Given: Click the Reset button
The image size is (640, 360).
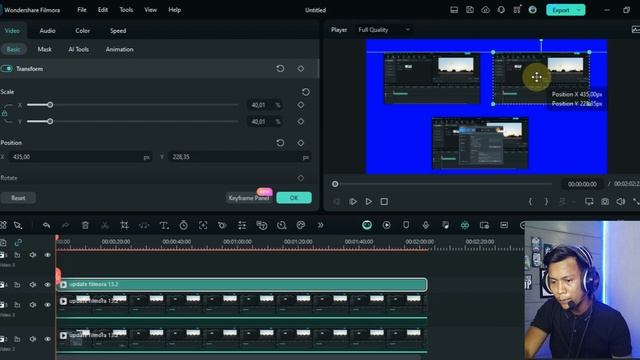Looking at the screenshot, I should coord(18,198).
